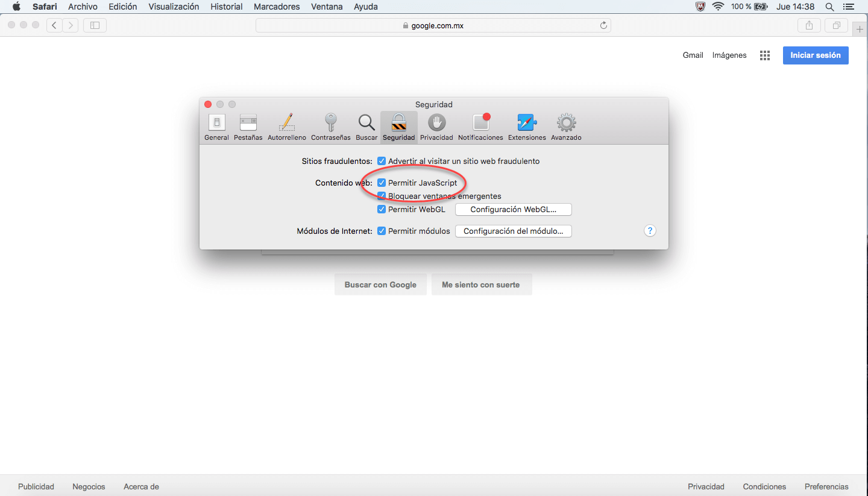Reload the page with the refresh icon
868x496 pixels.
(x=603, y=25)
